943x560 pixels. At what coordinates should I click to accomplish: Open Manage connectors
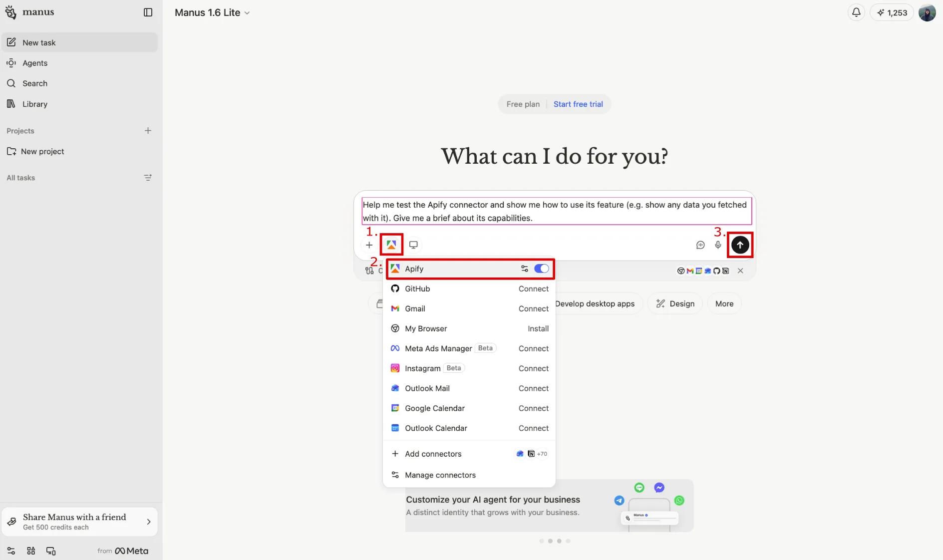click(469, 475)
